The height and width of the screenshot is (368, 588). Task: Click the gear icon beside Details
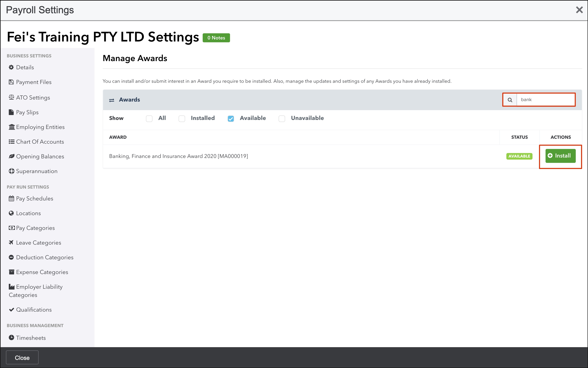click(11, 67)
